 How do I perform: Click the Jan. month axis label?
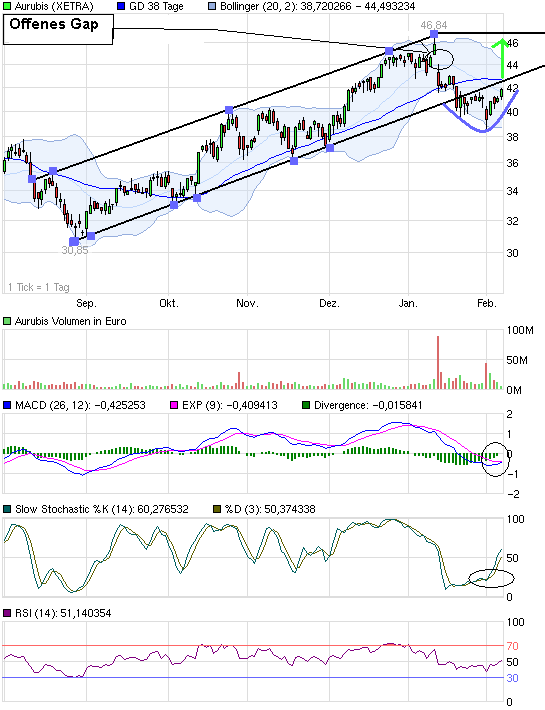408,303
